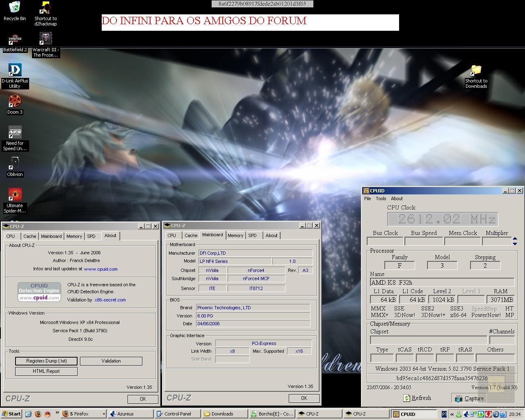Click the taskbar clock showing 20:34
The height and width of the screenshot is (420, 525).
point(515,414)
